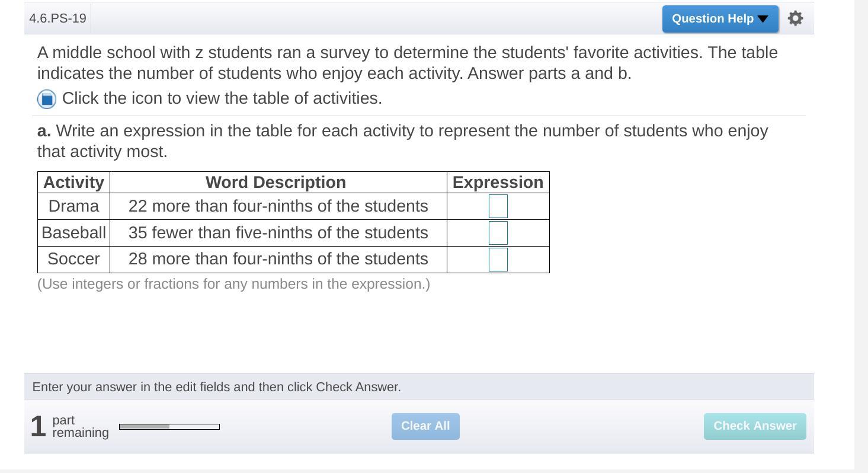Click the '1 part remaining' counter
Image resolution: width=868 pixels, height=473 pixels.
point(69,426)
